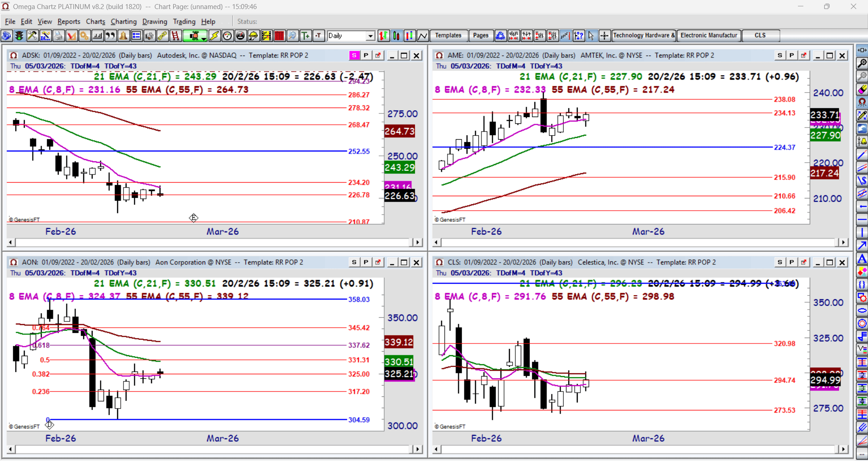Switch to candlestick chart type
Image resolution: width=868 pixels, height=461 pixels.
coord(396,36)
